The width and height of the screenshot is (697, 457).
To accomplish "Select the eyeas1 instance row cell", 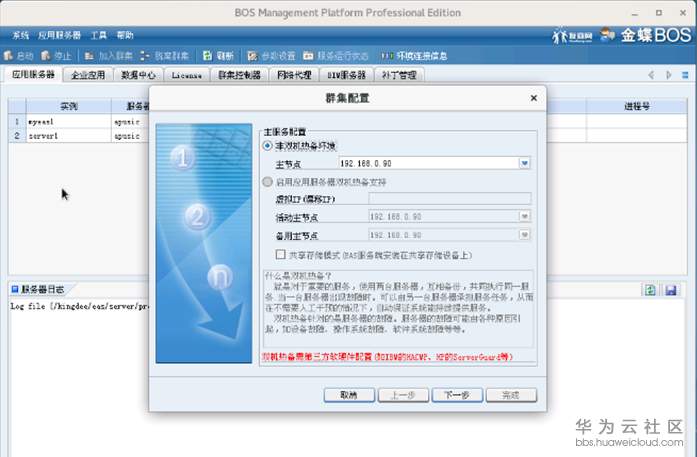I will coord(68,121).
